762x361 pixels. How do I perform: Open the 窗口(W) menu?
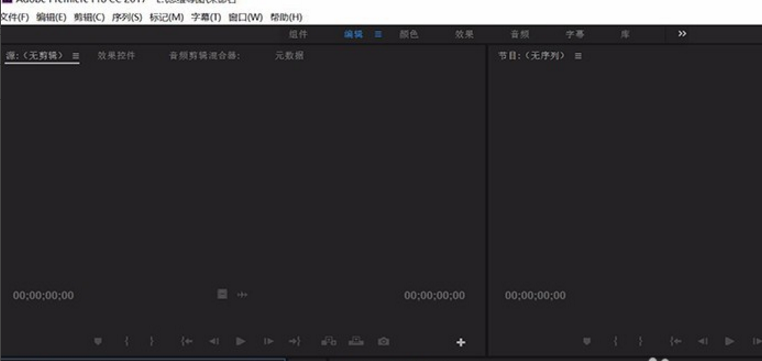(245, 17)
